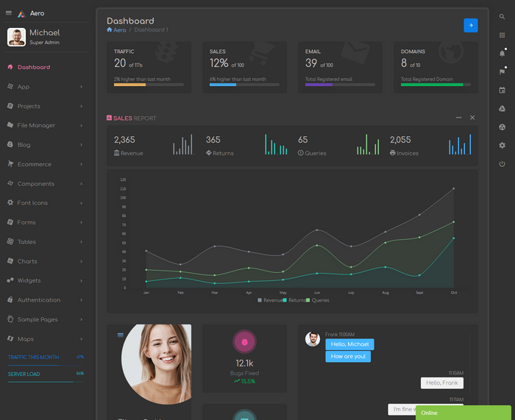Open the flag tasks icon
Viewport: 515px width, 420px height.
point(502,71)
